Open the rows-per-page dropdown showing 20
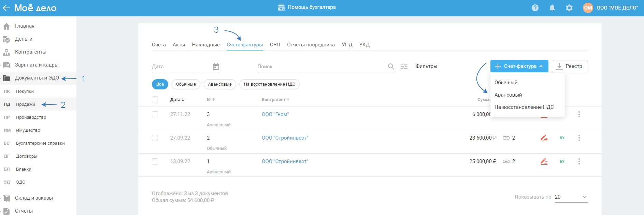 pyautogui.click(x=571, y=197)
